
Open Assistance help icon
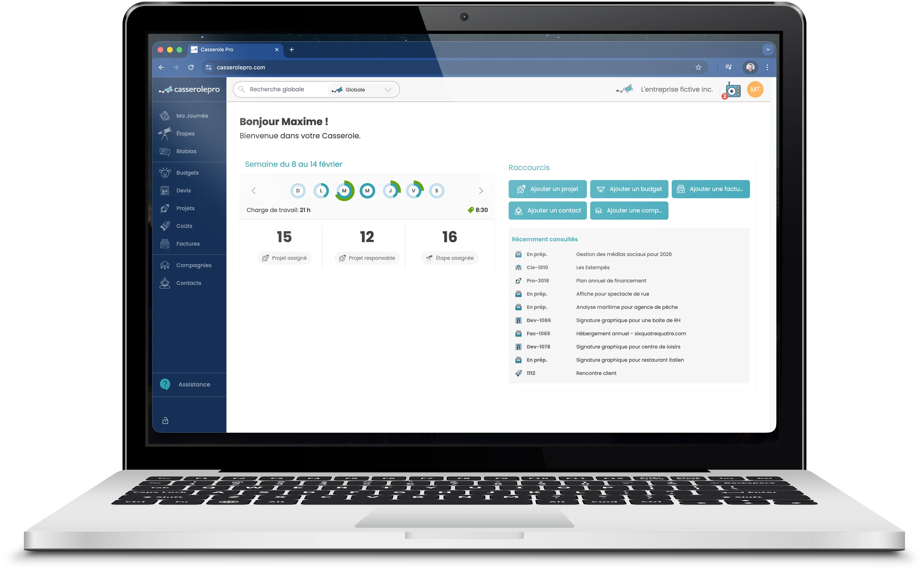point(165,384)
